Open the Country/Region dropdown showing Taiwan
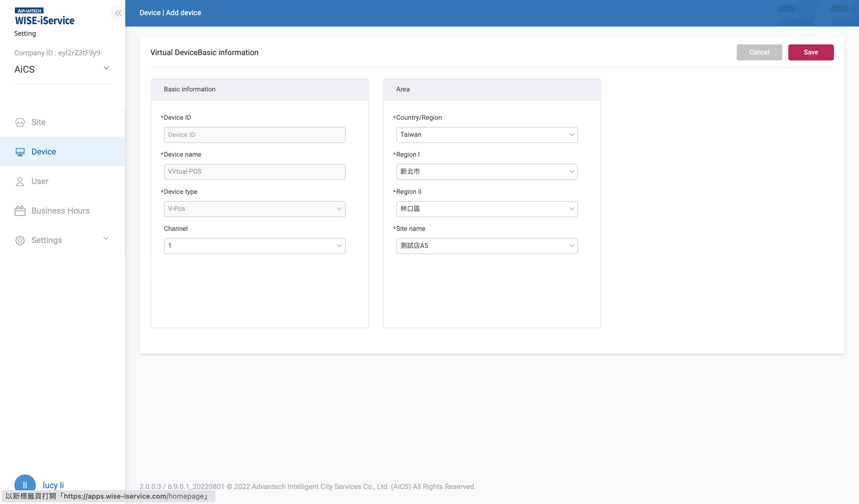Screen dimensions: 859x504 pyautogui.click(x=487, y=135)
